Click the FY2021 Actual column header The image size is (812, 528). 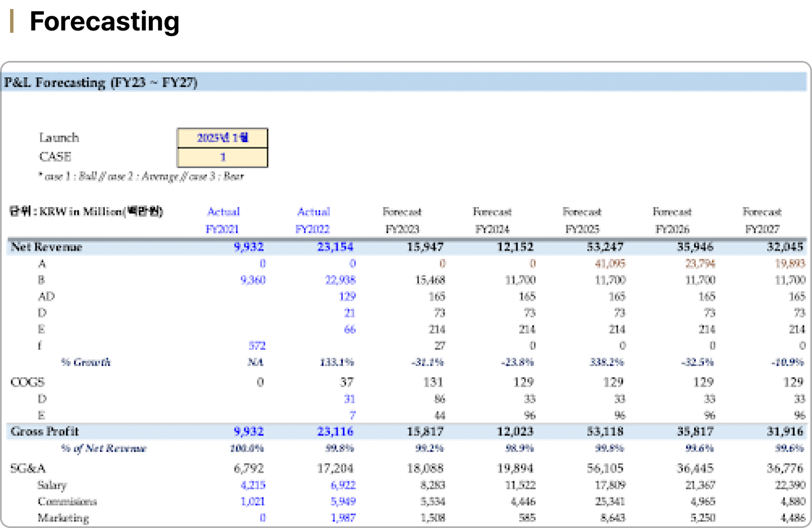click(223, 220)
